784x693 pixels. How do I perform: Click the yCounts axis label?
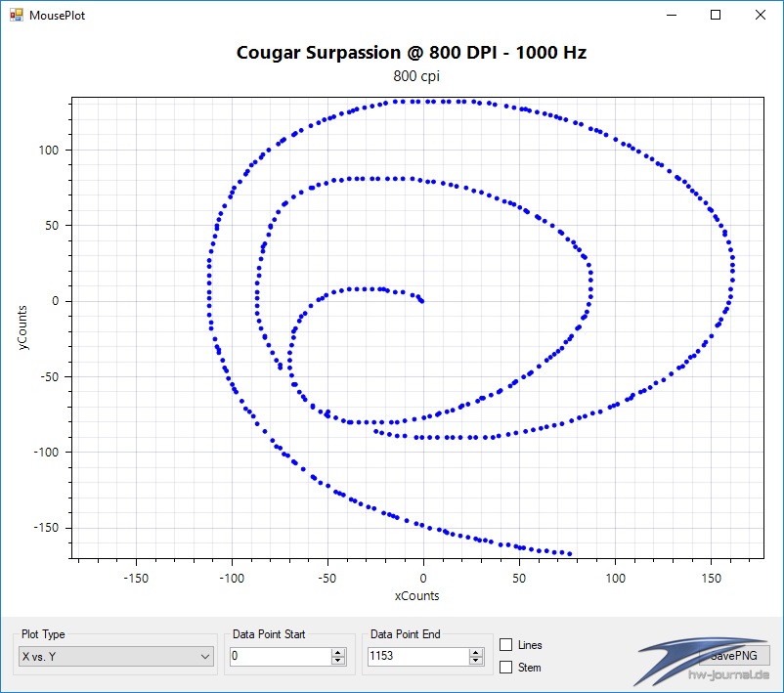(x=22, y=327)
